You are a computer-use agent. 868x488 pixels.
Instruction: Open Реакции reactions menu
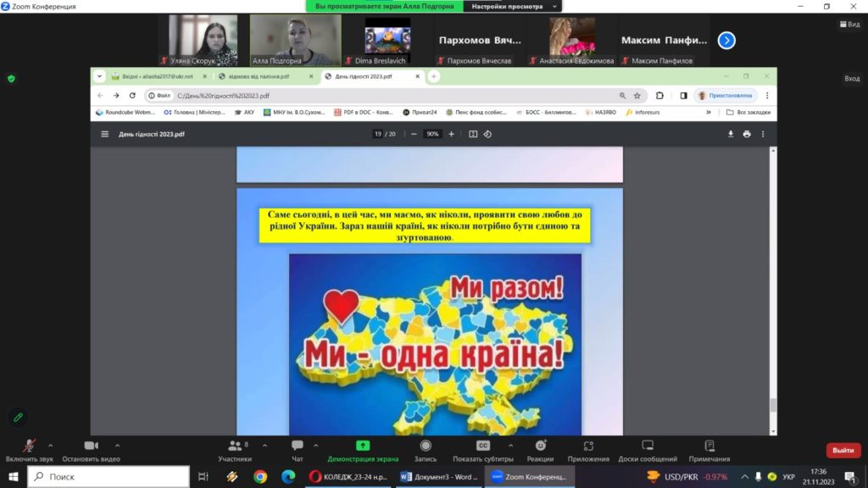tap(540, 451)
